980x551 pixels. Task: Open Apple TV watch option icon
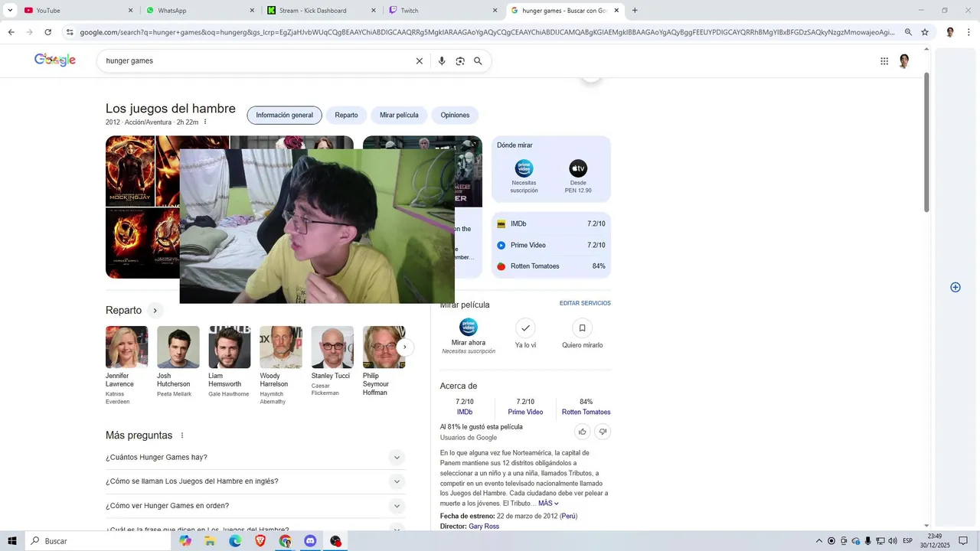(578, 168)
